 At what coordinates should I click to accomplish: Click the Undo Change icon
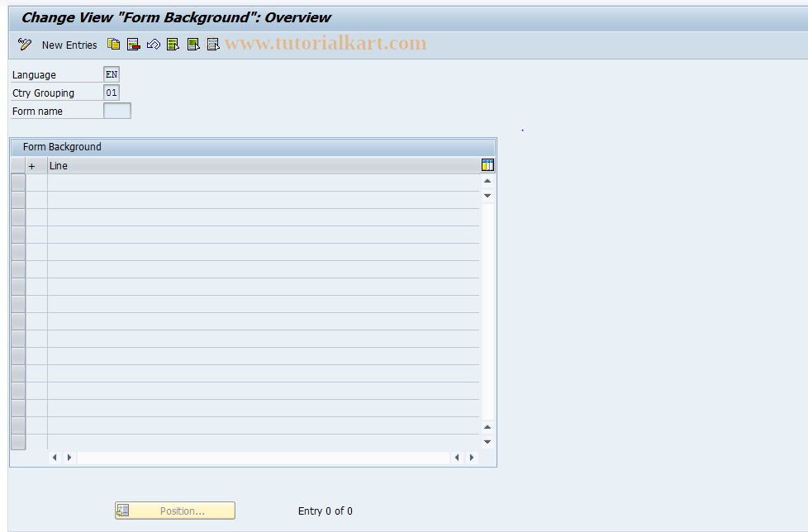pos(154,45)
